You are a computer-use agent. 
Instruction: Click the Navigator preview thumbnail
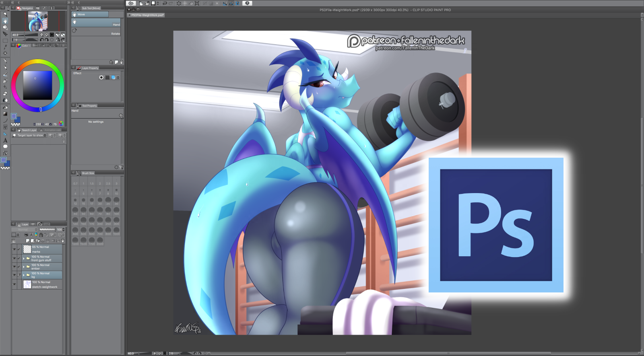pos(38,21)
